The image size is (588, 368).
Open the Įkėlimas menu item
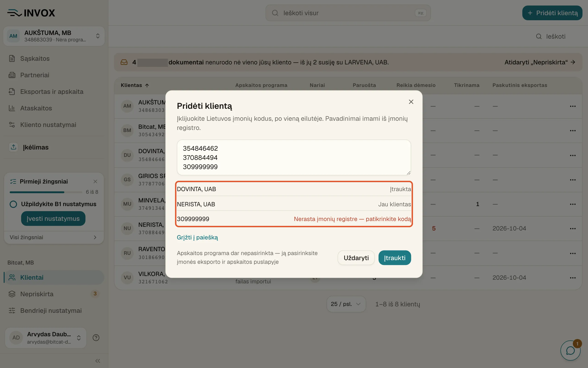pos(54,147)
